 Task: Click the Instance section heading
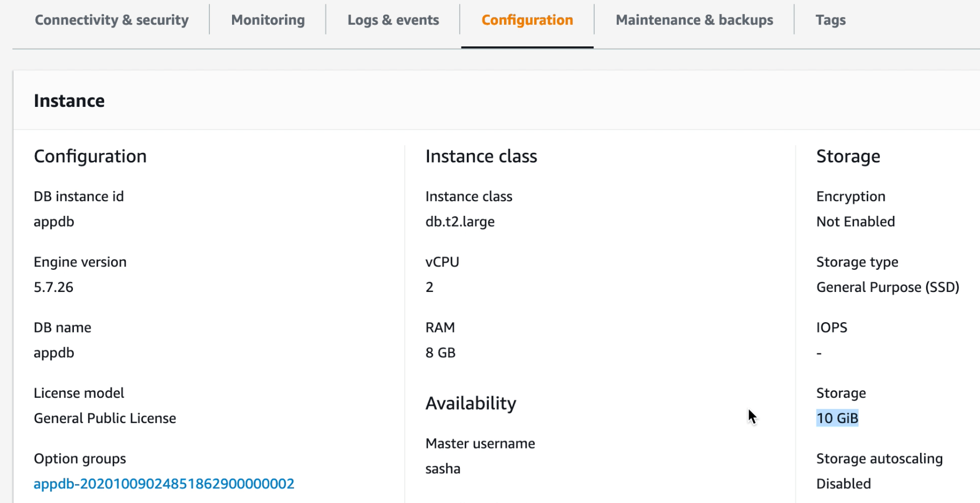coord(69,100)
